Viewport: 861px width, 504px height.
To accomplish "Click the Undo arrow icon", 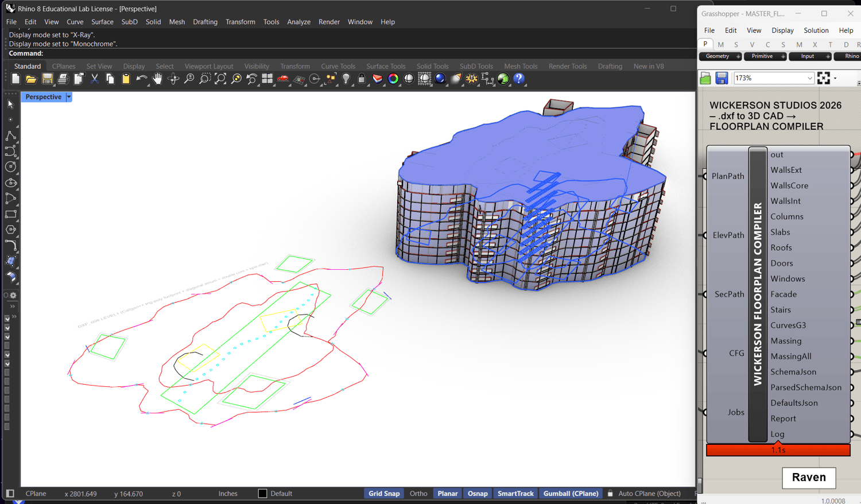I will point(141,79).
